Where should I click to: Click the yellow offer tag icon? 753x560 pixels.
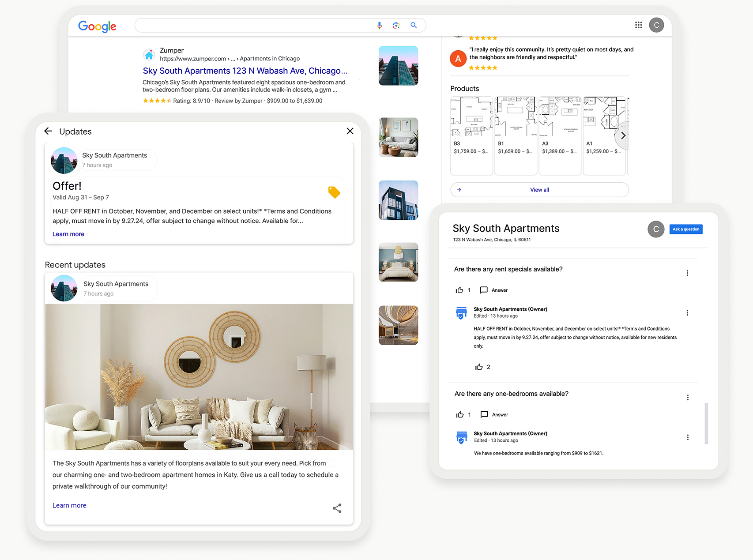pyautogui.click(x=334, y=192)
